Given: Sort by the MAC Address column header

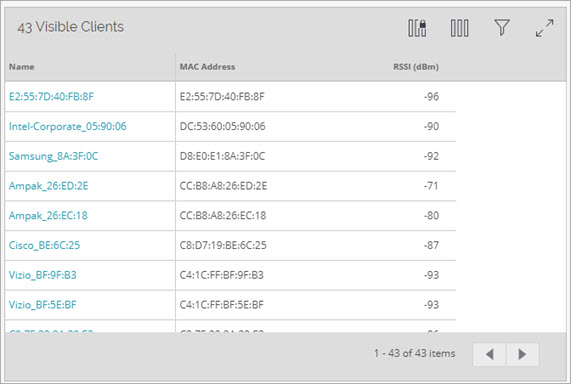Looking at the screenshot, I should pyautogui.click(x=207, y=67).
